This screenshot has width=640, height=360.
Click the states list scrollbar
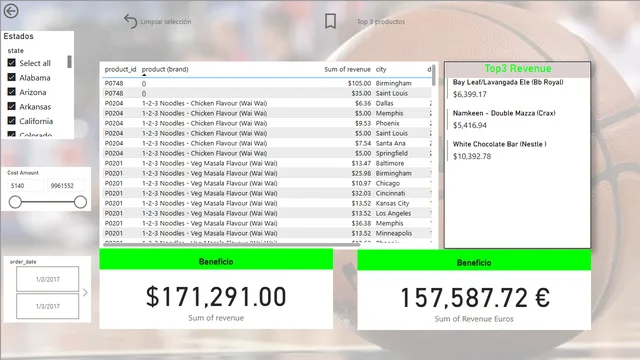coord(69,62)
